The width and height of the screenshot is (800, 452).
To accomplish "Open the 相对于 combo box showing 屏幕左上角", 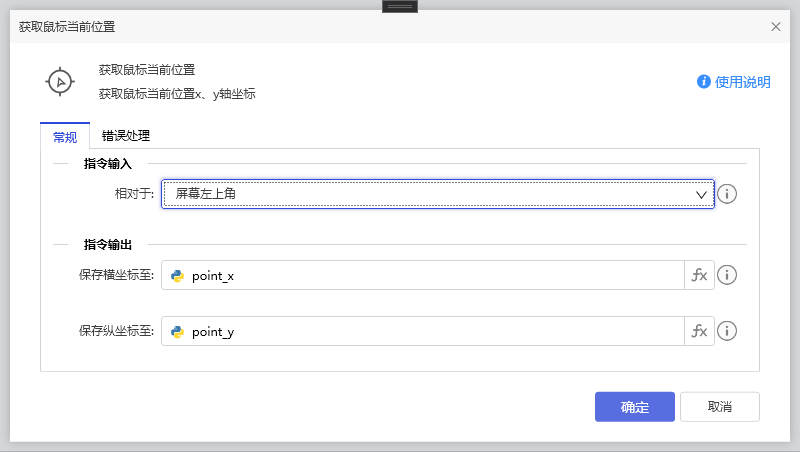I will [430, 194].
